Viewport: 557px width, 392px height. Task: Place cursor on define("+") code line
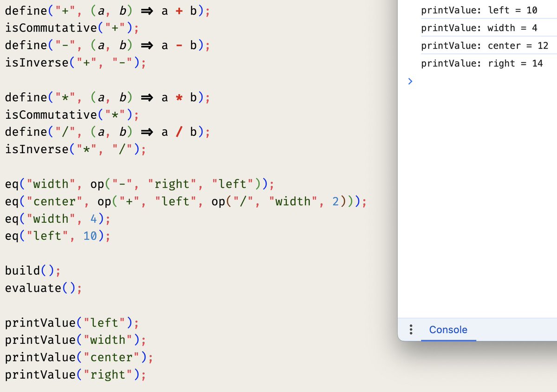(x=108, y=11)
